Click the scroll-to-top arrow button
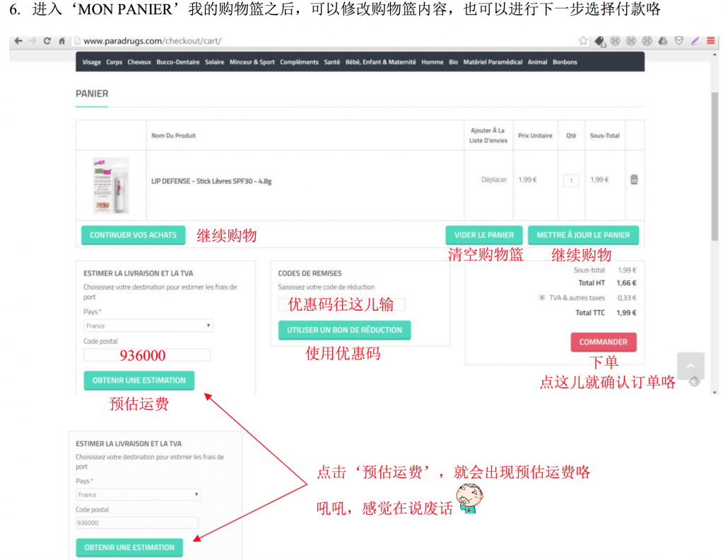Viewport: 728px width, 560px height. [690, 367]
